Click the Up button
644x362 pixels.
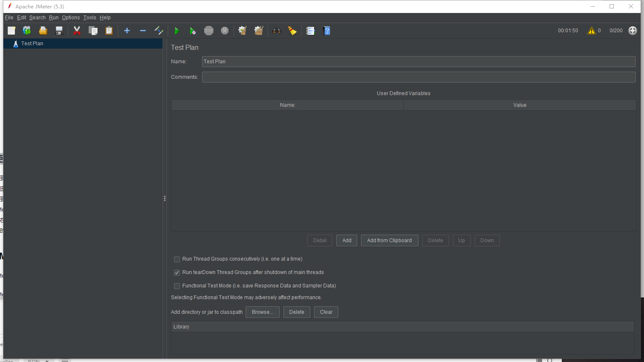(x=462, y=240)
